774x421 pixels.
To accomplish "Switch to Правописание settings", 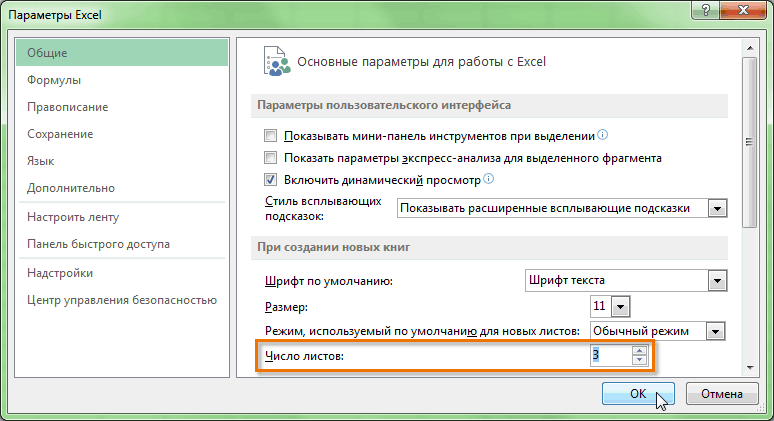I will tap(122, 107).
